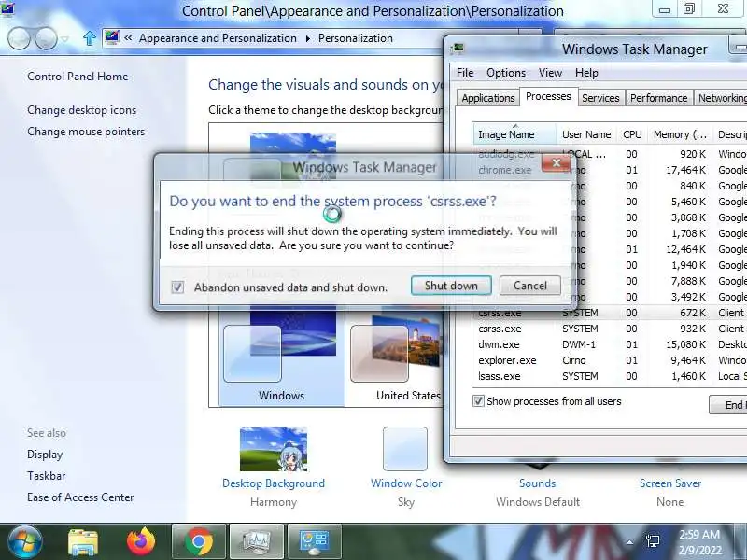Select the Windows theme thumbnail
747x560 pixels.
click(x=281, y=357)
